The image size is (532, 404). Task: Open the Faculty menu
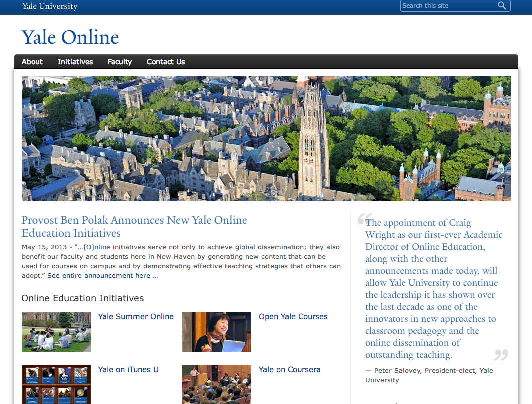(x=120, y=62)
